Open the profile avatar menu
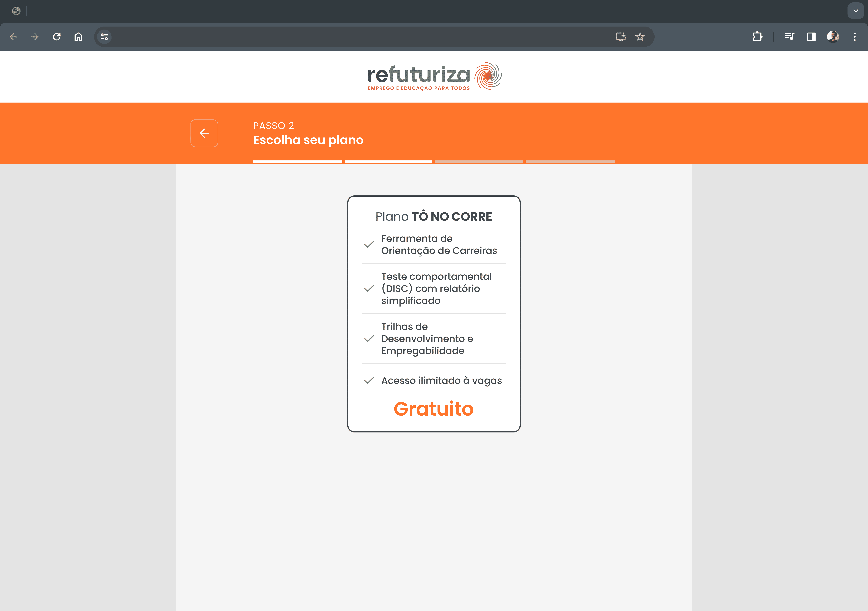Image resolution: width=868 pixels, height=611 pixels. coord(833,37)
